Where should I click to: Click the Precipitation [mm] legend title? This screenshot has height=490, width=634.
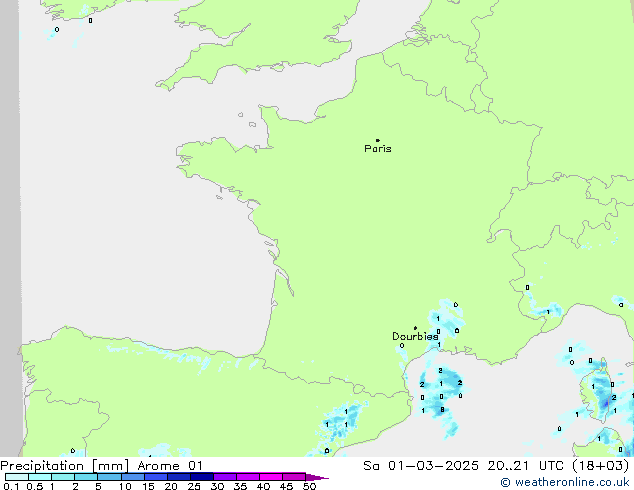[x=64, y=466]
